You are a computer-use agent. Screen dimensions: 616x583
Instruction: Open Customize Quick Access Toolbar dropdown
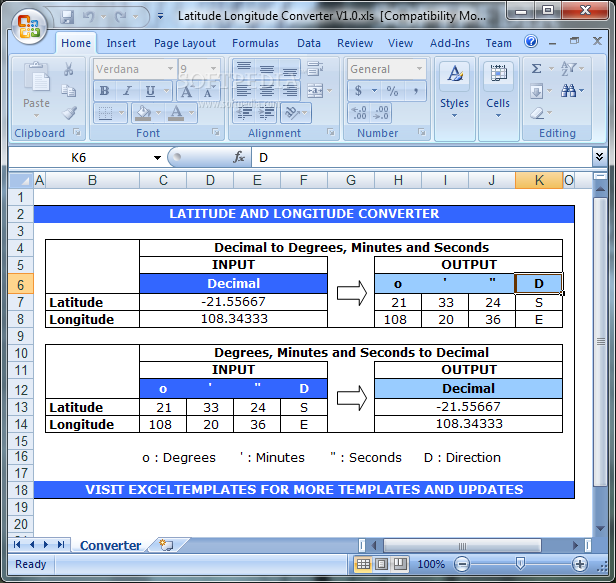click(160, 16)
